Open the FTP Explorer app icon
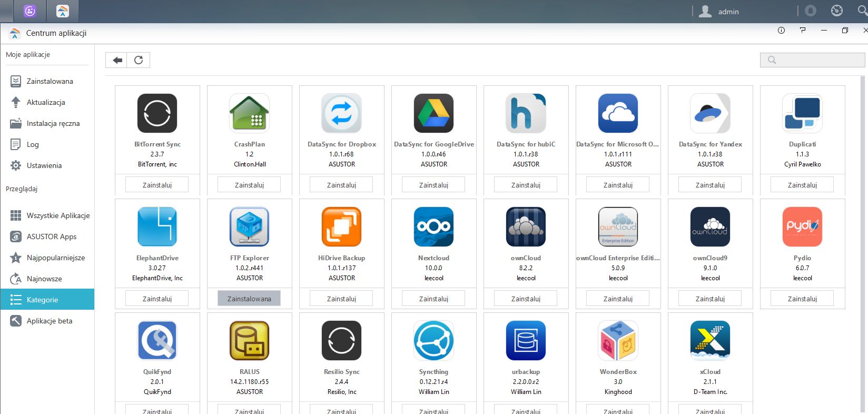This screenshot has width=868, height=414. click(249, 227)
